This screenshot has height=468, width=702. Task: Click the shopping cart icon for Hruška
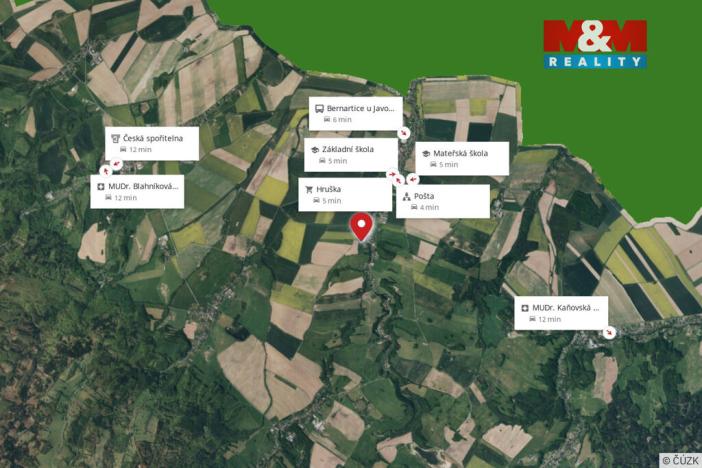pos(309,189)
